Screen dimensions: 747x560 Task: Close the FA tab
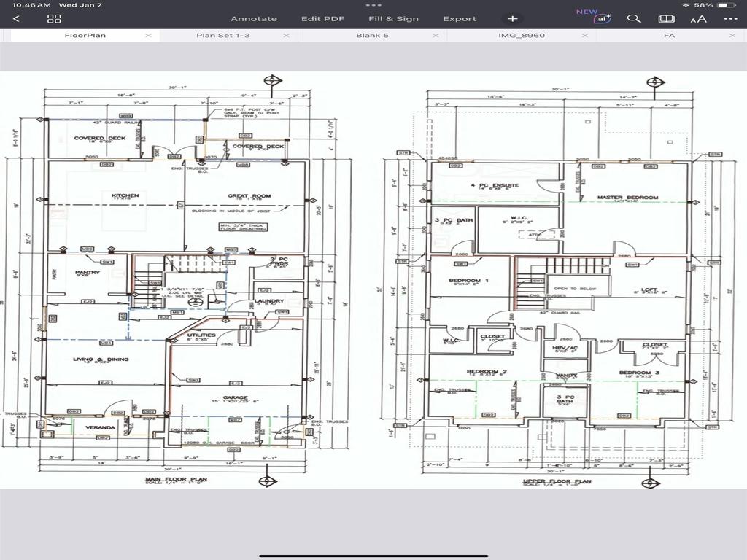click(732, 36)
